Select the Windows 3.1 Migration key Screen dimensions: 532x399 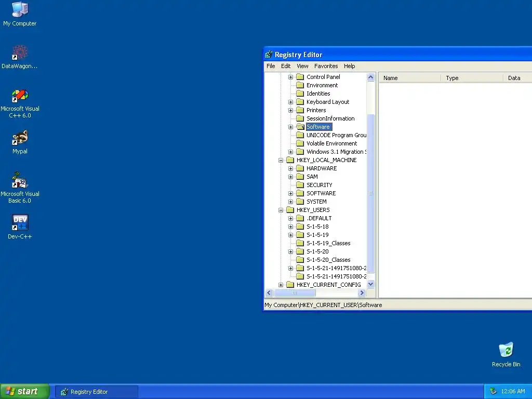click(337, 152)
